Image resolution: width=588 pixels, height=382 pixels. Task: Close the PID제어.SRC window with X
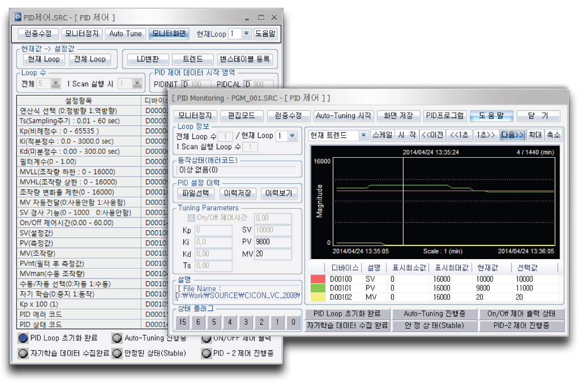pyautogui.click(x=274, y=18)
